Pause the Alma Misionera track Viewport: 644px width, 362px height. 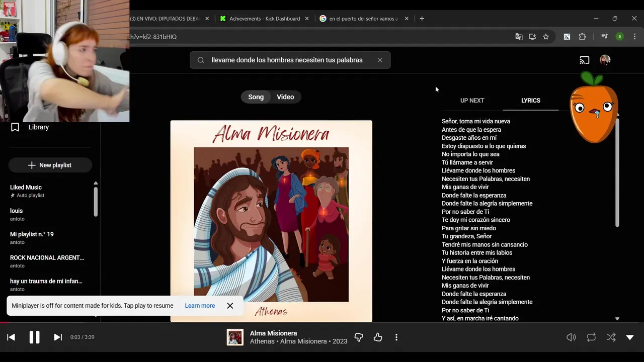pos(34,337)
